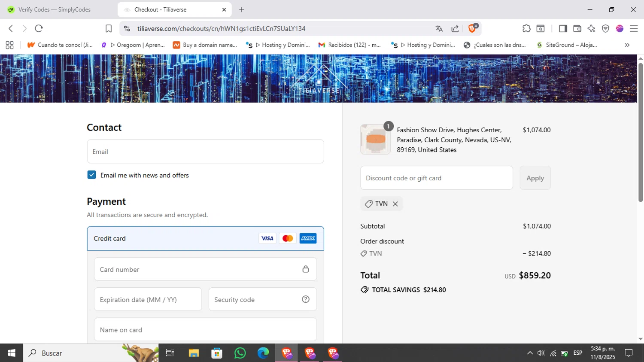
Task: Open Task View on the taskbar
Action: (170, 353)
